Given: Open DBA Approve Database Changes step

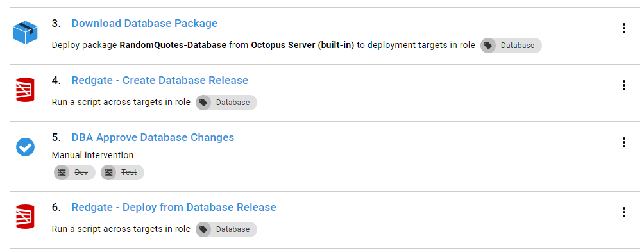Looking at the screenshot, I should 153,138.
